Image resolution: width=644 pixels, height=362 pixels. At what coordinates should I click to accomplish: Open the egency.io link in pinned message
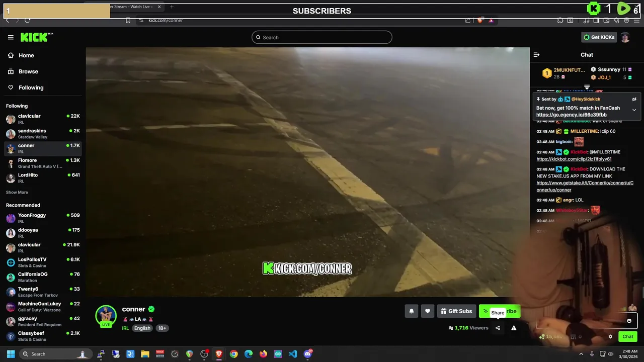point(571,115)
